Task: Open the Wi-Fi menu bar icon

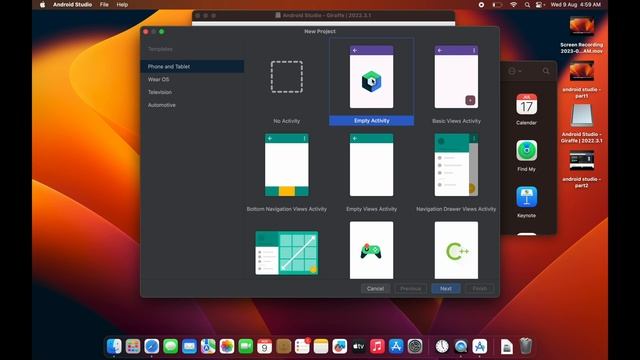Action: point(513,4)
